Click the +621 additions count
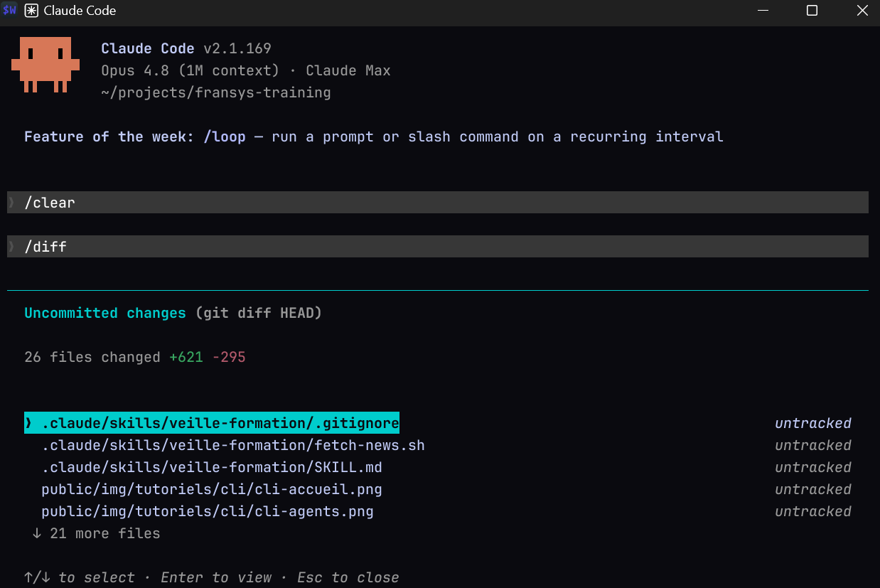Image resolution: width=880 pixels, height=588 pixels. (186, 357)
